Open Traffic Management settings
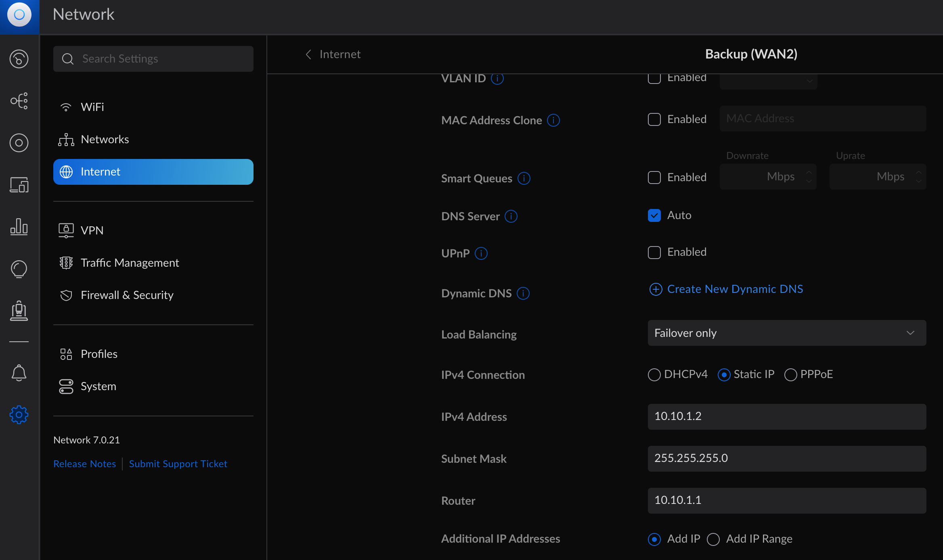 tap(130, 263)
